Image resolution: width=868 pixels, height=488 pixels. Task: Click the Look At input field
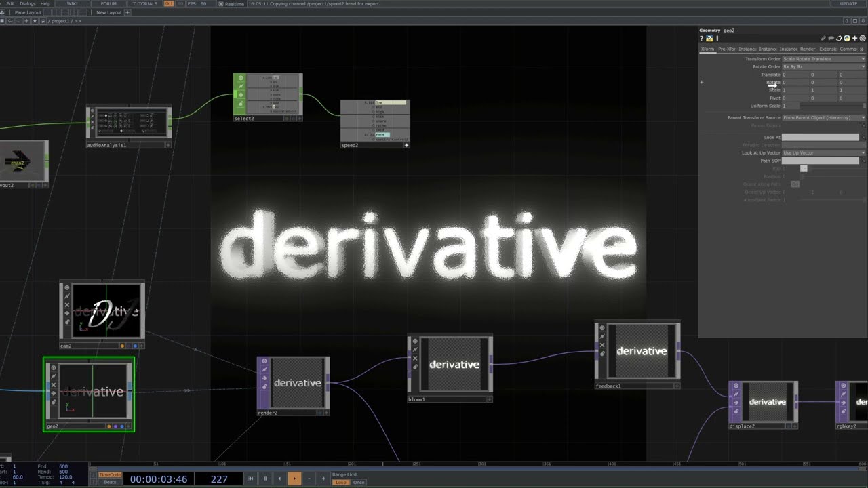coord(821,137)
